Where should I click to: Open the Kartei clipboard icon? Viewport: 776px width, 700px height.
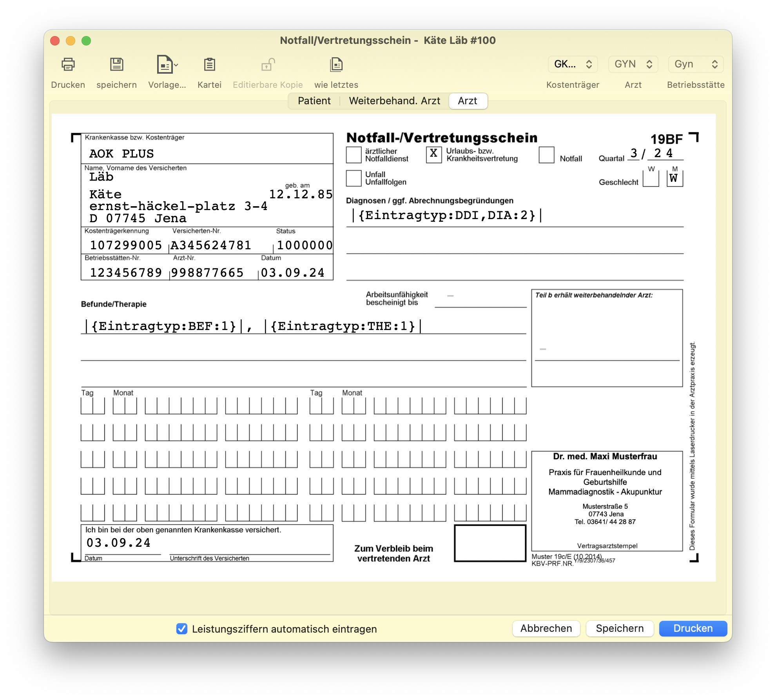[x=209, y=65]
